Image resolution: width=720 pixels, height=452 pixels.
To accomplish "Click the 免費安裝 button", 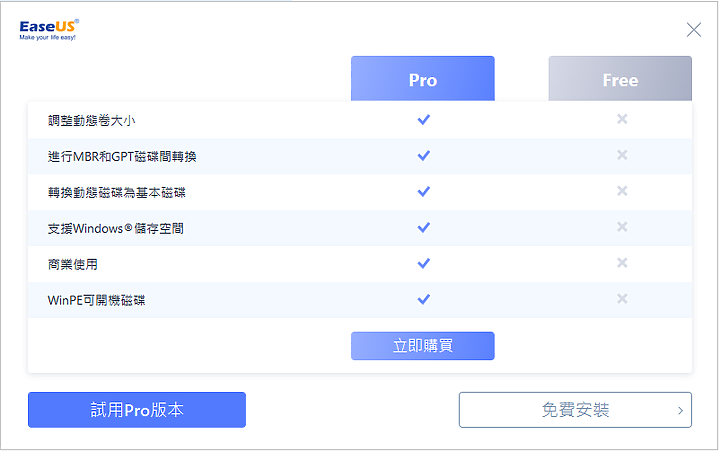I will tap(575, 410).
